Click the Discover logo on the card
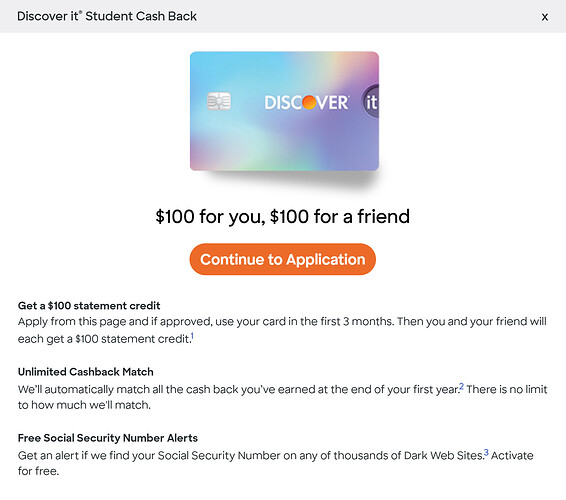The image size is (566, 500). click(307, 103)
